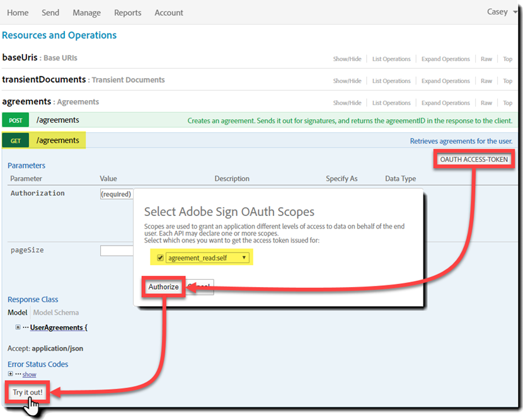523x420 pixels.
Task: Select the green GET /agreements method badge
Action: point(15,140)
